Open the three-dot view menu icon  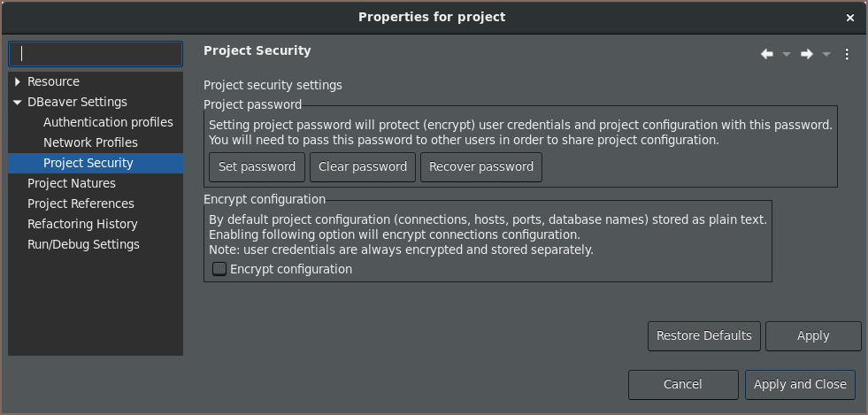coord(847,54)
